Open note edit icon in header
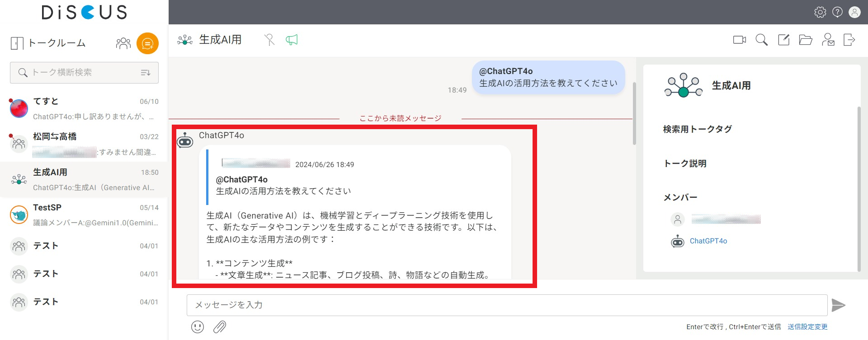 coord(783,40)
